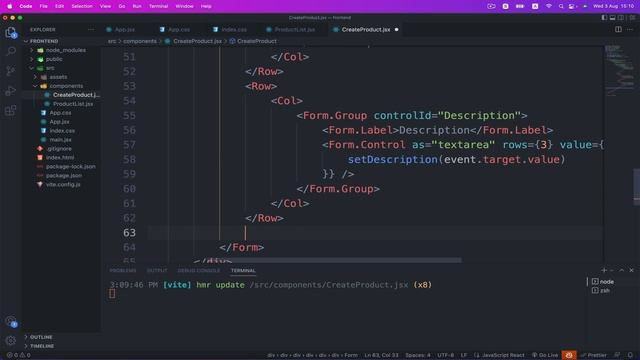The image size is (640, 360).
Task: Click Ln 63, Col 33 indicator
Action: tap(381, 355)
